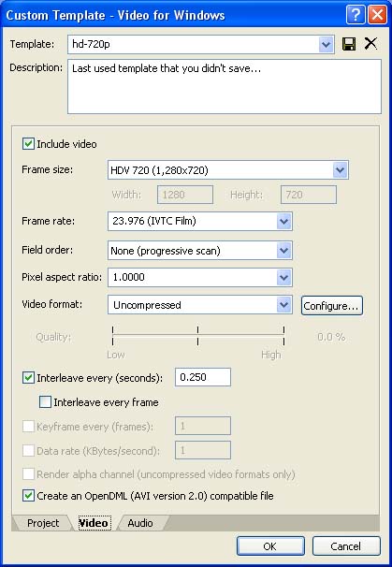Enable Interleave every frame option
Viewport: 392px width, 567px height.
[x=45, y=402]
